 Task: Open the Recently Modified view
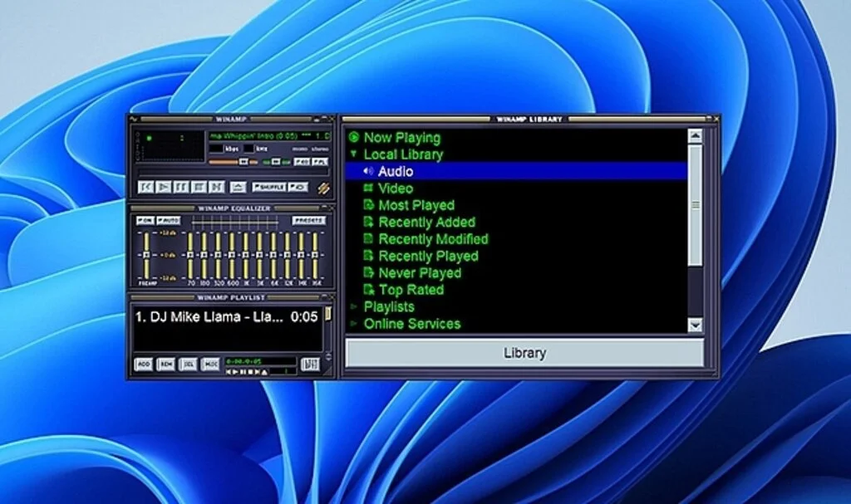pyautogui.click(x=432, y=238)
